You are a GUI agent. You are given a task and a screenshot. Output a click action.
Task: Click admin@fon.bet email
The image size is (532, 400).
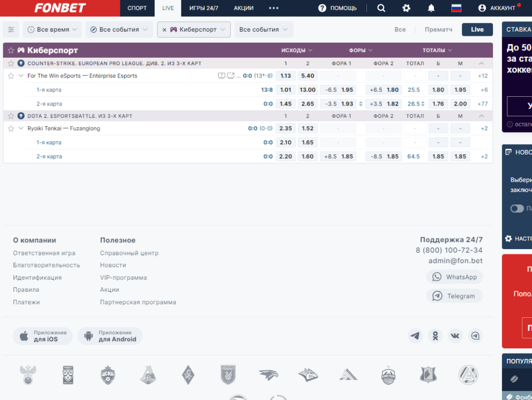point(455,261)
